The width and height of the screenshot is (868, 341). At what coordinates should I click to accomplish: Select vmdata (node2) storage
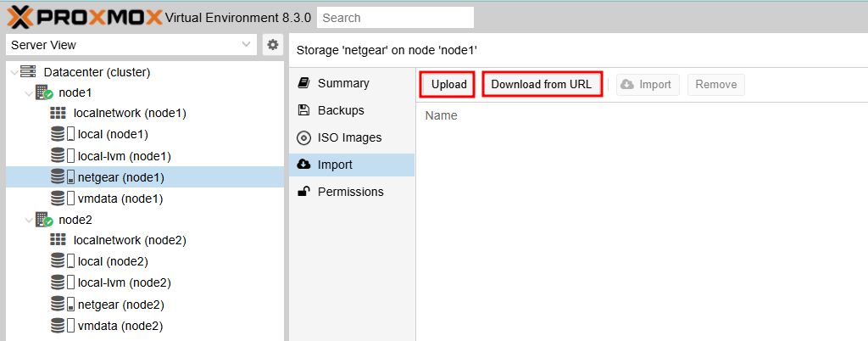tap(120, 325)
